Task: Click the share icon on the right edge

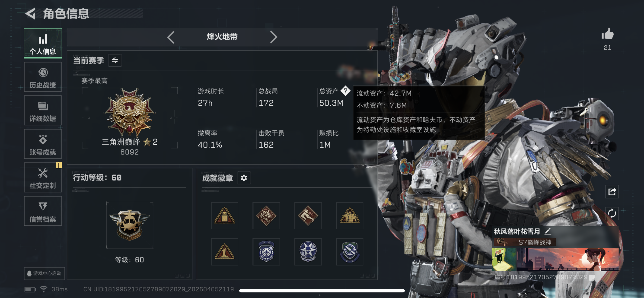Action: (612, 192)
